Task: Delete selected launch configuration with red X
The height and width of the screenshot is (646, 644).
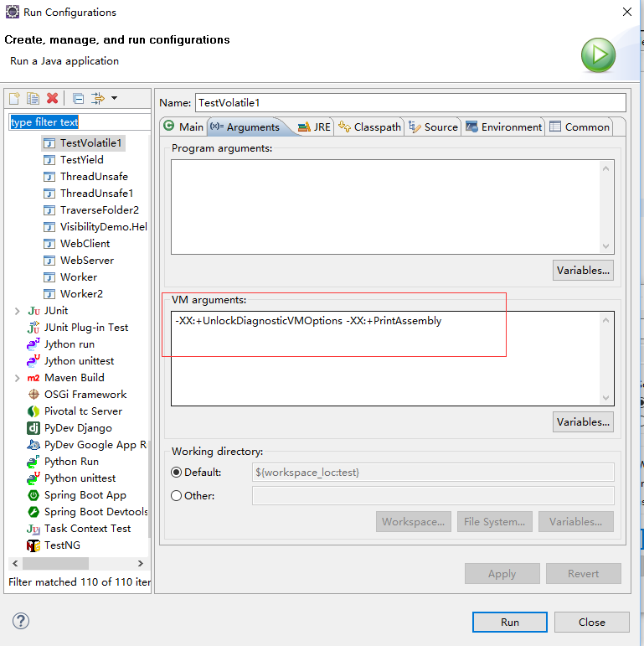Action: (x=52, y=99)
